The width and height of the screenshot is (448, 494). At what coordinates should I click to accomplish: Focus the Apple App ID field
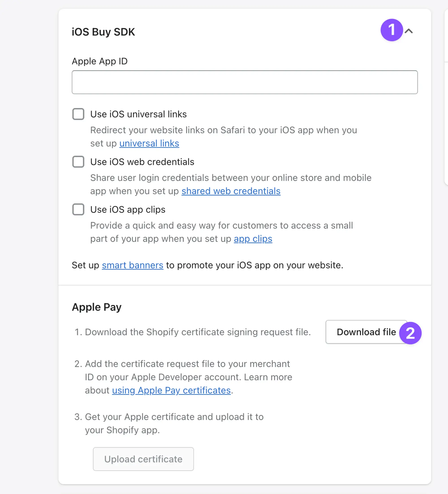[x=244, y=82]
